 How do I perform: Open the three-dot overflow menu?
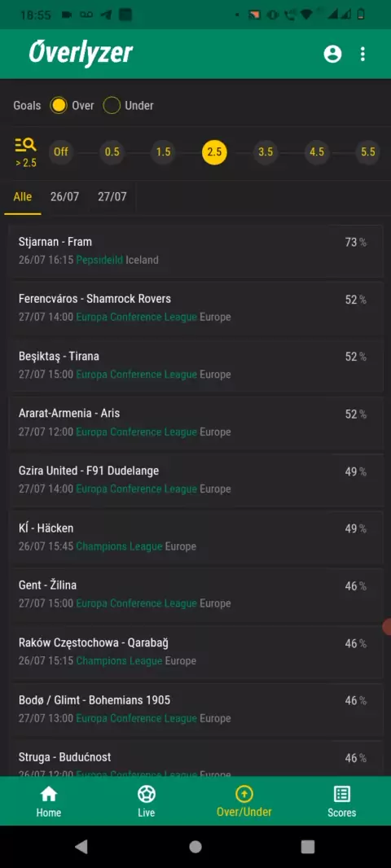click(x=362, y=54)
